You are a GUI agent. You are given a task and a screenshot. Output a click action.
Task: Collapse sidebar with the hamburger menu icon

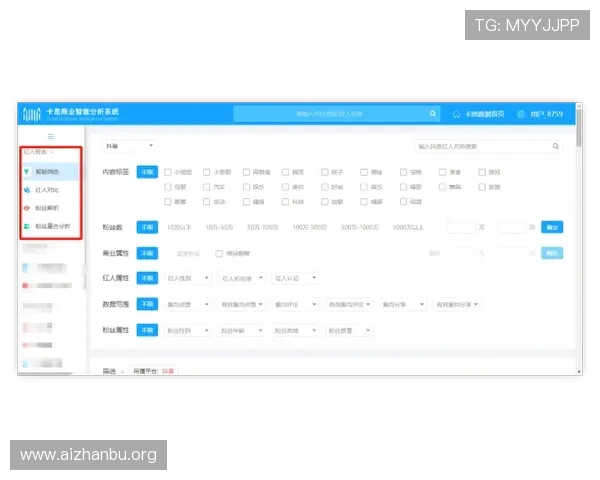pyautogui.click(x=51, y=137)
